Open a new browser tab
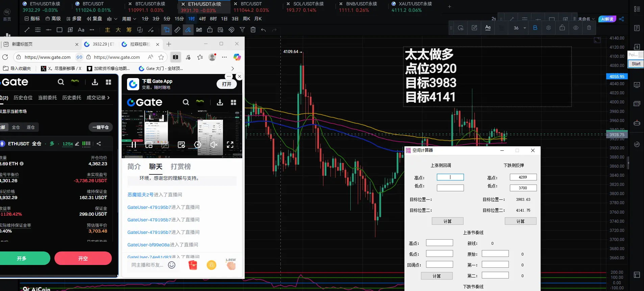 click(169, 44)
